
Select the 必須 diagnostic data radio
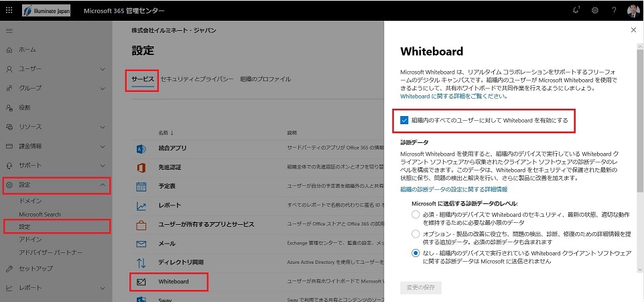(x=415, y=214)
